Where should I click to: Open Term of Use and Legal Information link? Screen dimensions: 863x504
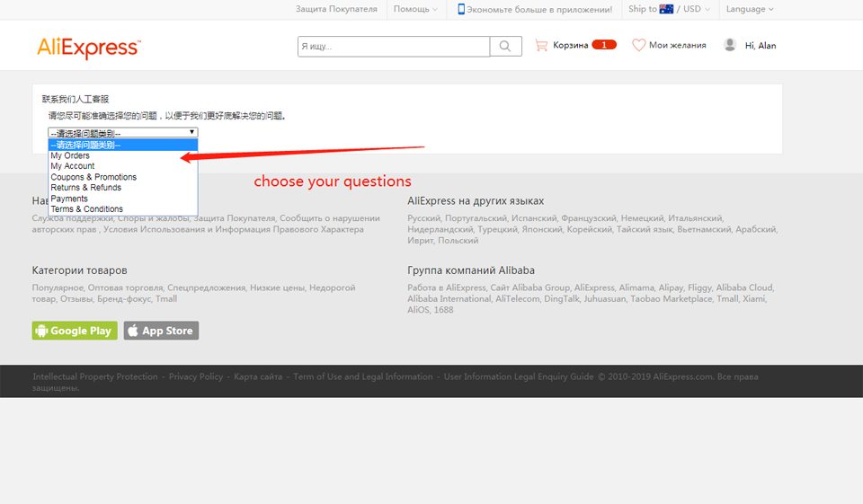[x=362, y=377]
